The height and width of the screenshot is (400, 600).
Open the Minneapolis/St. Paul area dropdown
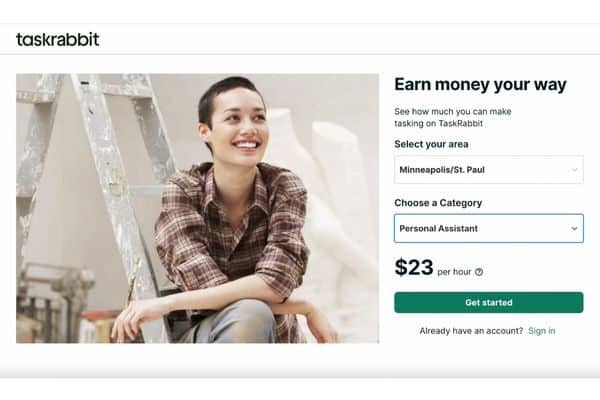click(x=489, y=170)
